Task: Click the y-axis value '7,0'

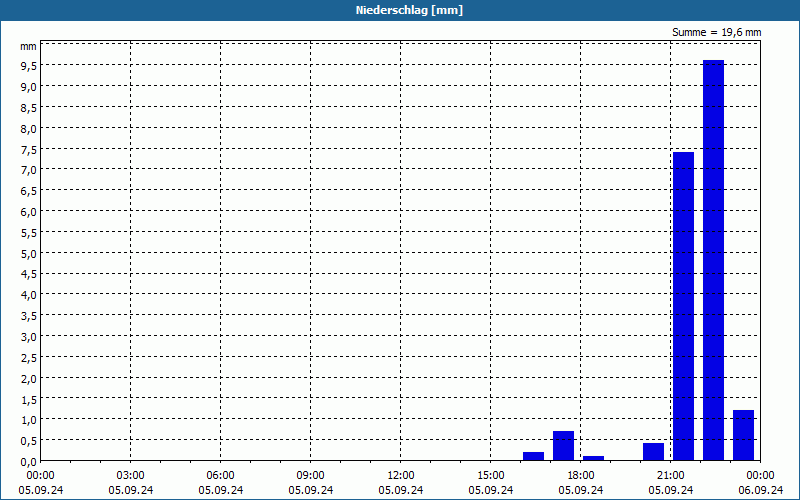Action: click(x=29, y=170)
